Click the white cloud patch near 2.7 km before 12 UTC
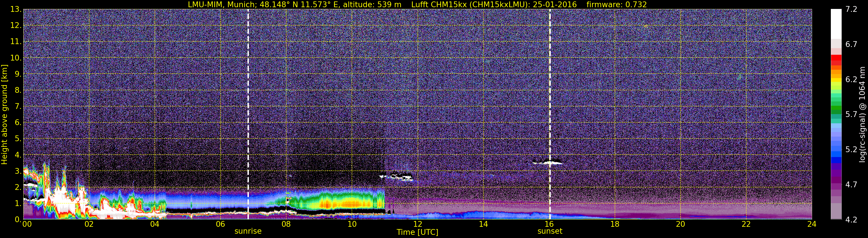Screen dimensions: 868x238 pyautogui.click(x=397, y=177)
